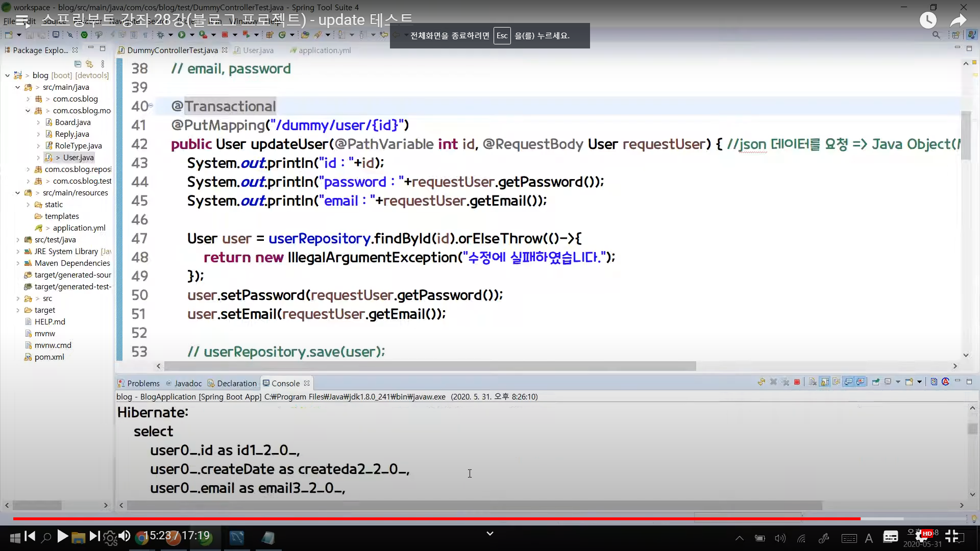Click the Open Type icon in the toolbar
Image resolution: width=980 pixels, height=551 pixels.
[305, 35]
